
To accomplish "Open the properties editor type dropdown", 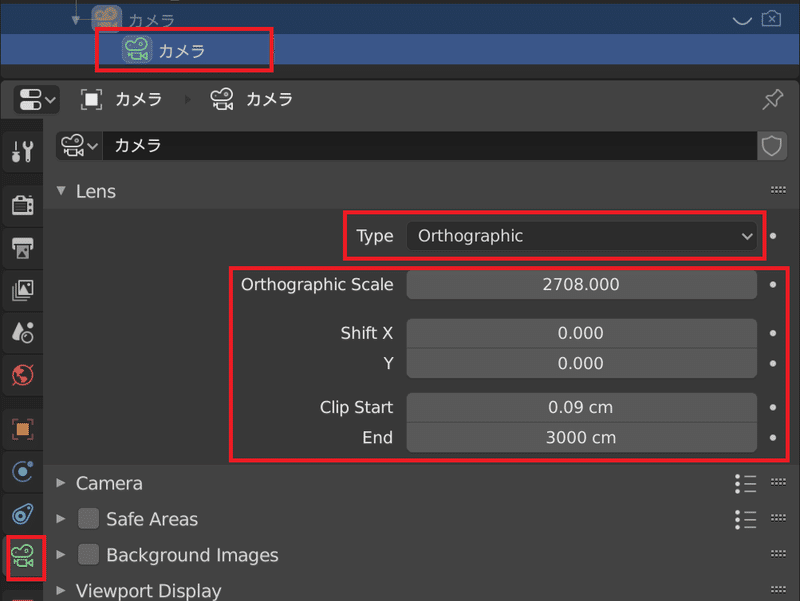I will tap(37, 99).
